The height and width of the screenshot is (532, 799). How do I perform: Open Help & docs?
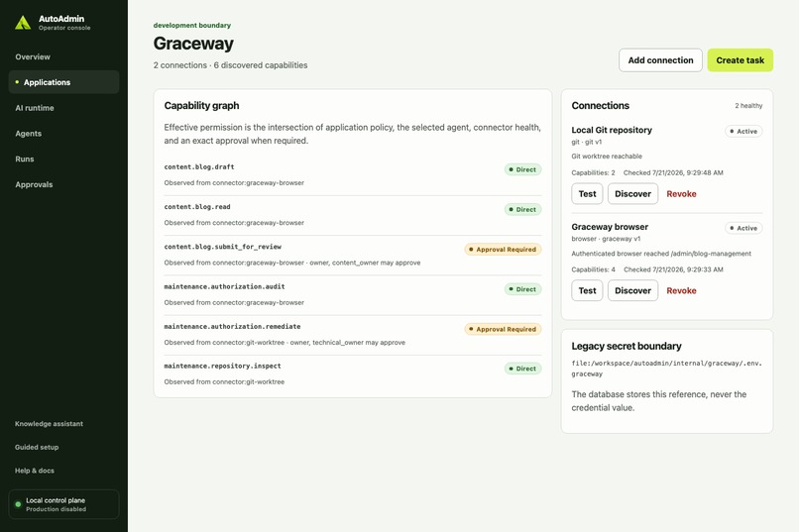(x=35, y=471)
